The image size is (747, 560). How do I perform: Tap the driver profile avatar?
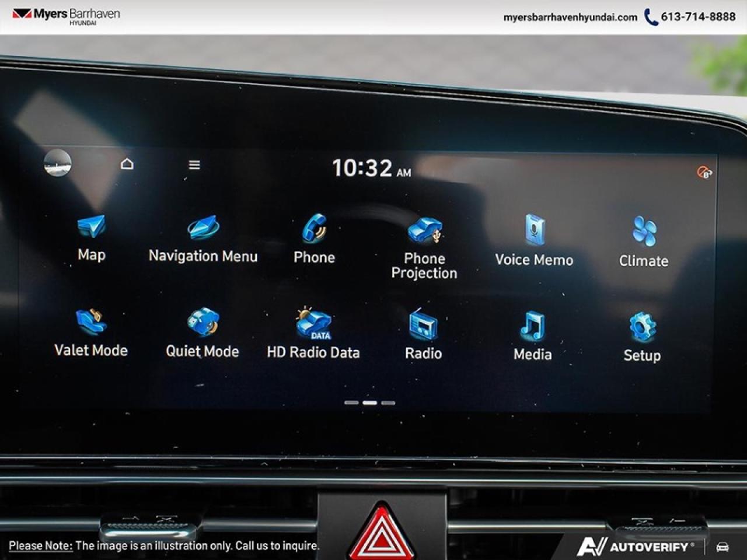tap(57, 165)
